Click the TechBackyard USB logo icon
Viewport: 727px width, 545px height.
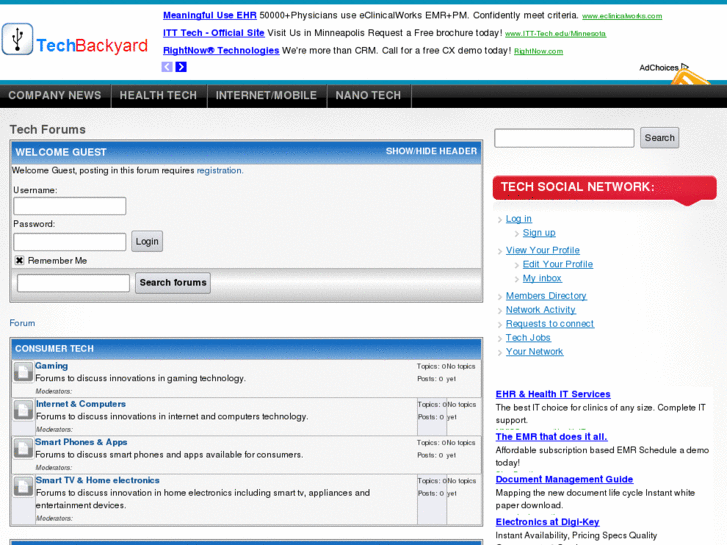(x=17, y=39)
